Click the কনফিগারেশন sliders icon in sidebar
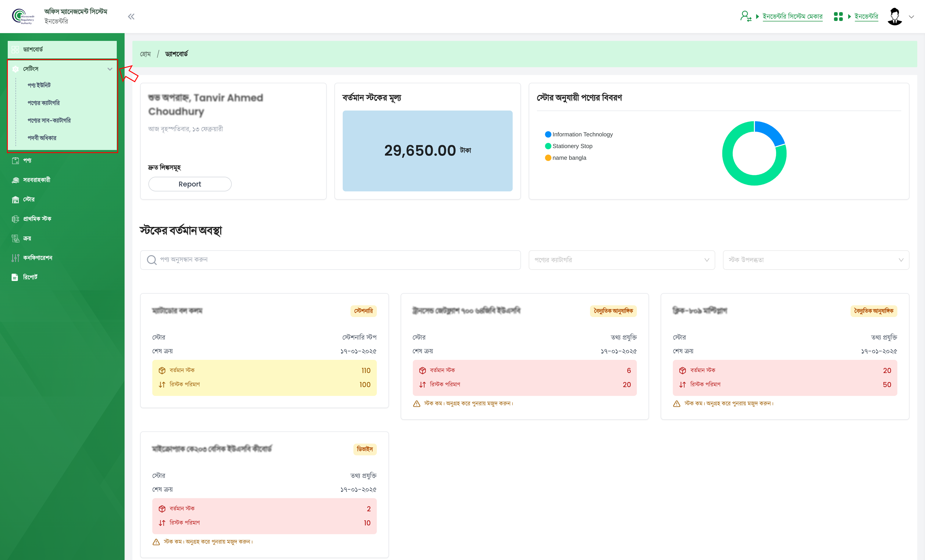This screenshot has height=560, width=925. coord(15,258)
